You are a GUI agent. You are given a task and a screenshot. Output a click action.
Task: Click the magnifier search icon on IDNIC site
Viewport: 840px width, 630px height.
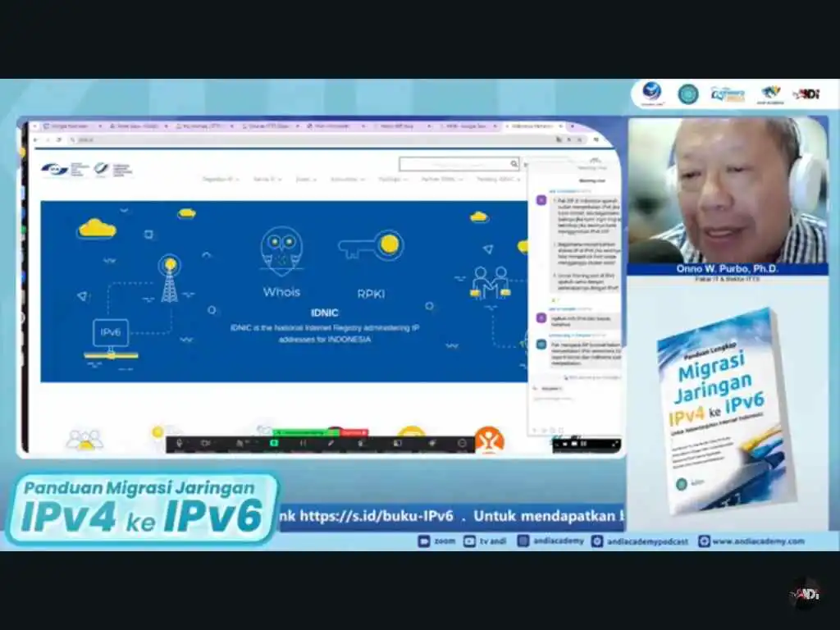(514, 164)
